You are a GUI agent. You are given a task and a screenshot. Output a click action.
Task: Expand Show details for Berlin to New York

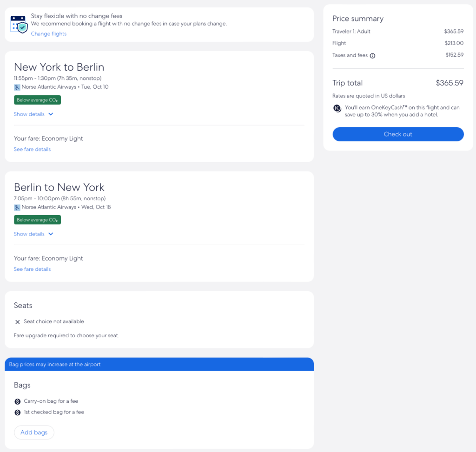[29, 234]
